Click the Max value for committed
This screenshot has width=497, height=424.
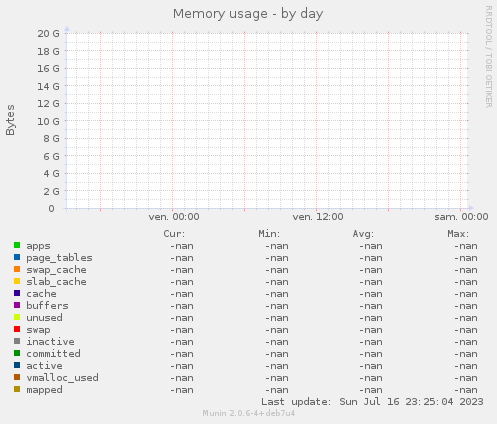coord(466,354)
